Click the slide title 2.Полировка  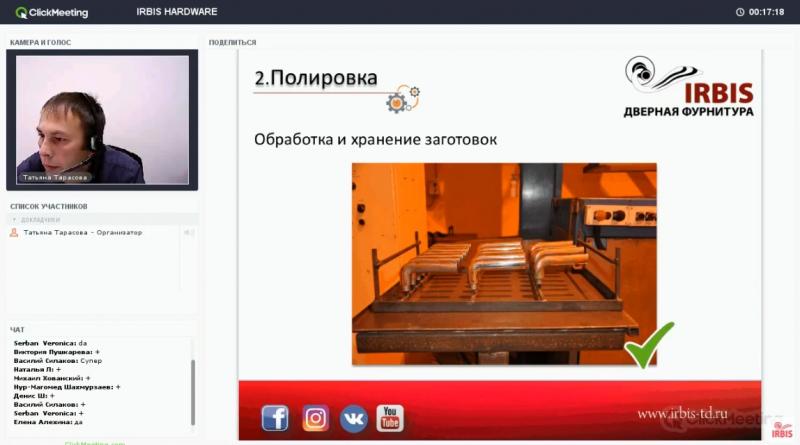(x=316, y=78)
